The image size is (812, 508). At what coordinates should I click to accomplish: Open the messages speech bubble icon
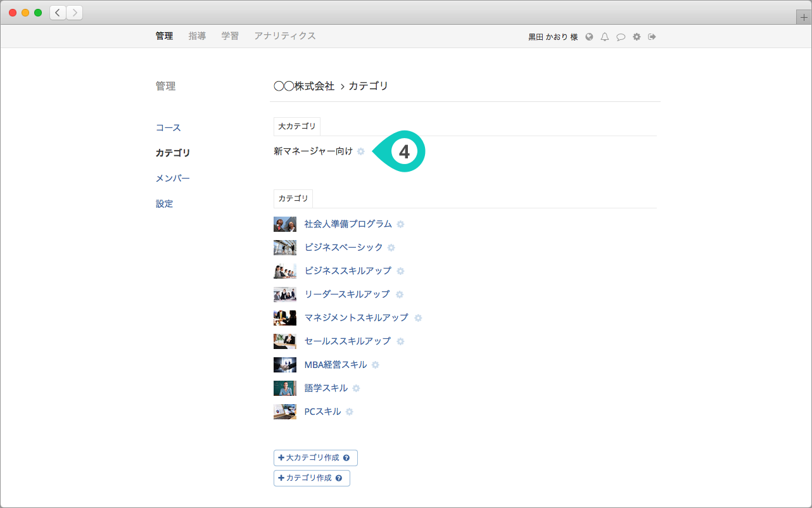[x=621, y=37]
